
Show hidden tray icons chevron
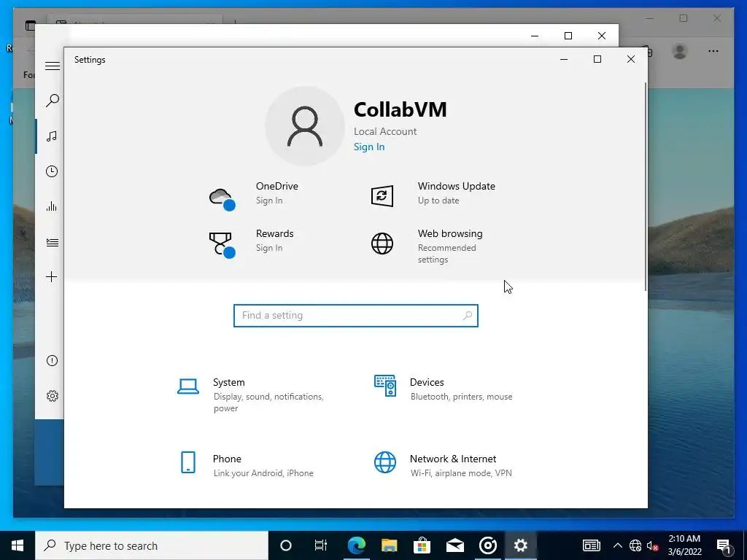click(617, 545)
